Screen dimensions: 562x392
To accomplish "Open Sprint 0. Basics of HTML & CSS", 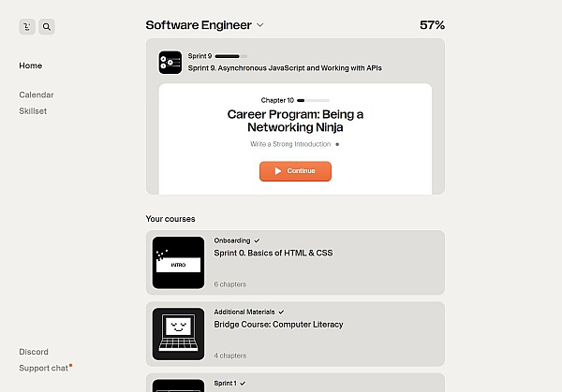I will [273, 253].
